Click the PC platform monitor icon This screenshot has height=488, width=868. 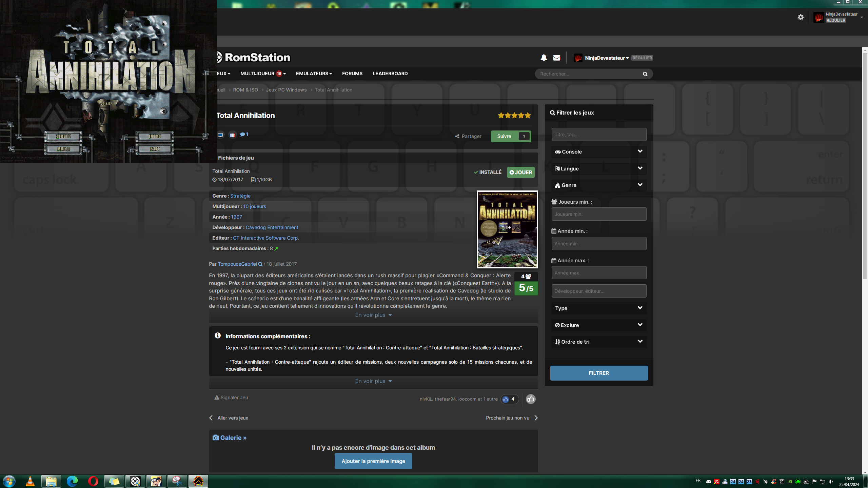(x=220, y=135)
